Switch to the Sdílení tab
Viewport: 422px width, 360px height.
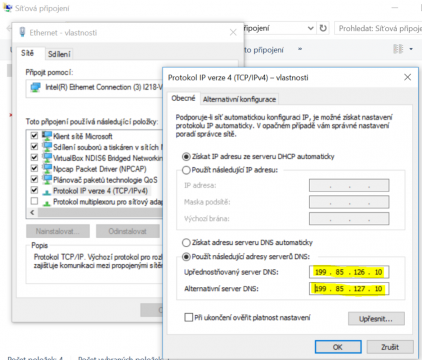click(59, 54)
